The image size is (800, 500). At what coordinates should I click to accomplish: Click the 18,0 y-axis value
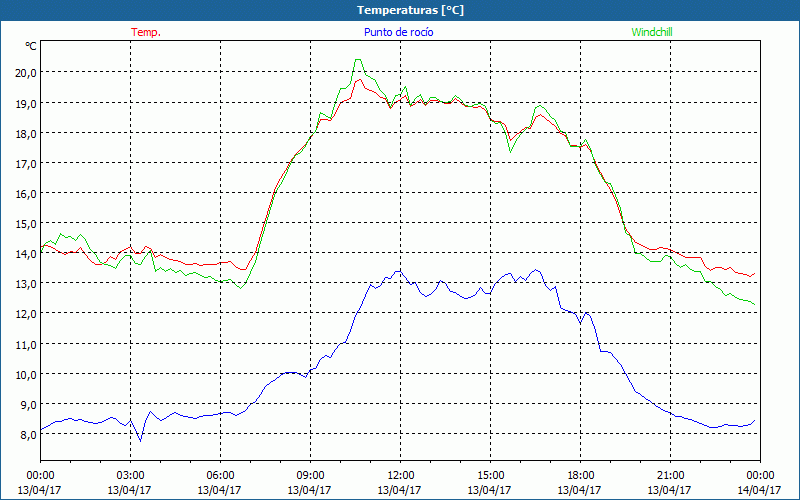click(27, 133)
